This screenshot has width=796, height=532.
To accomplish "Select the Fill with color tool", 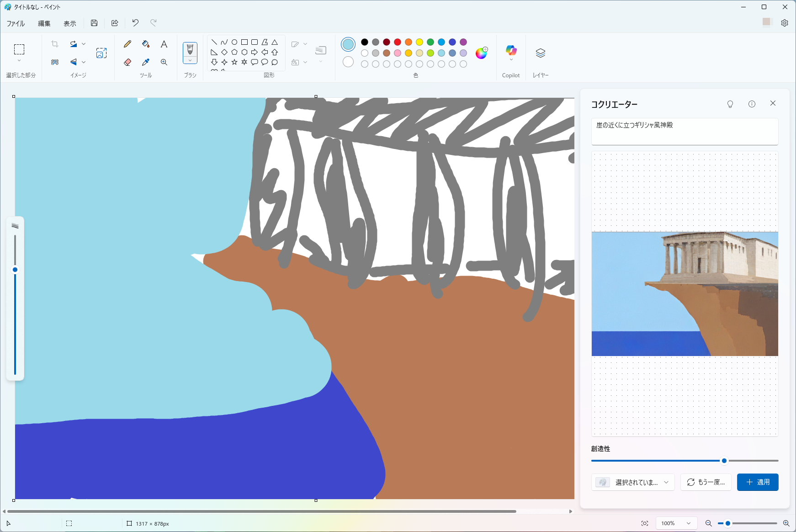I will (x=146, y=44).
